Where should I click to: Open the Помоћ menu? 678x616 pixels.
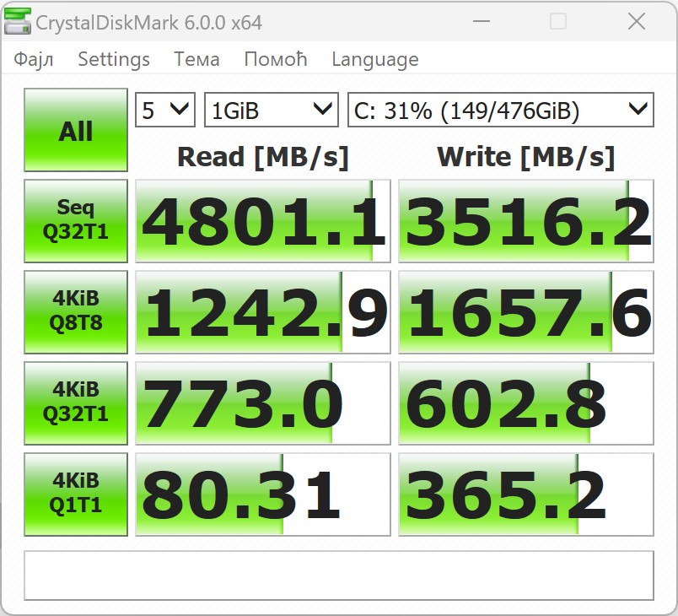tap(276, 59)
